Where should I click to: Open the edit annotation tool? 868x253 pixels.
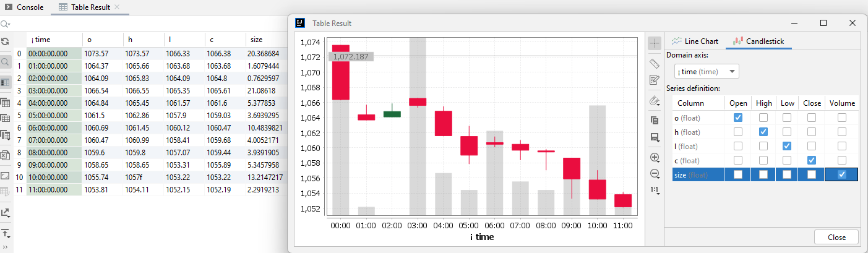tap(655, 80)
